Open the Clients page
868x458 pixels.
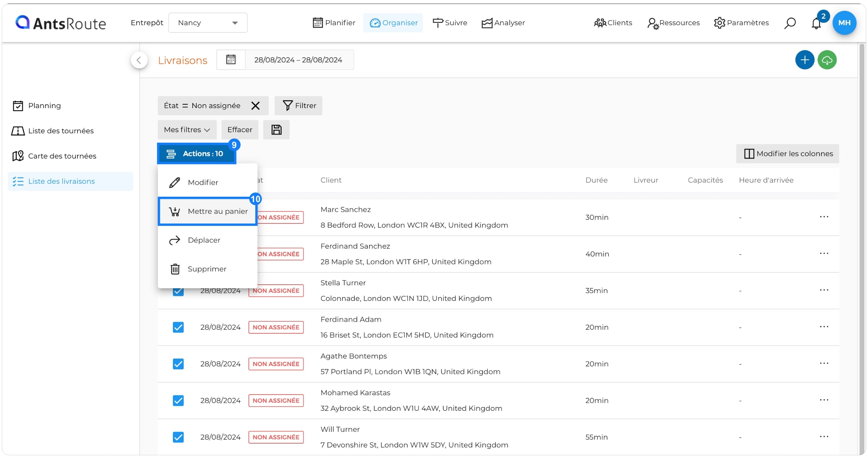pyautogui.click(x=613, y=23)
